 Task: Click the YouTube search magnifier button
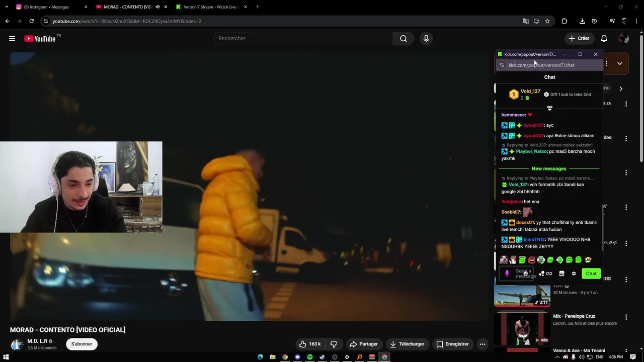pos(404,39)
